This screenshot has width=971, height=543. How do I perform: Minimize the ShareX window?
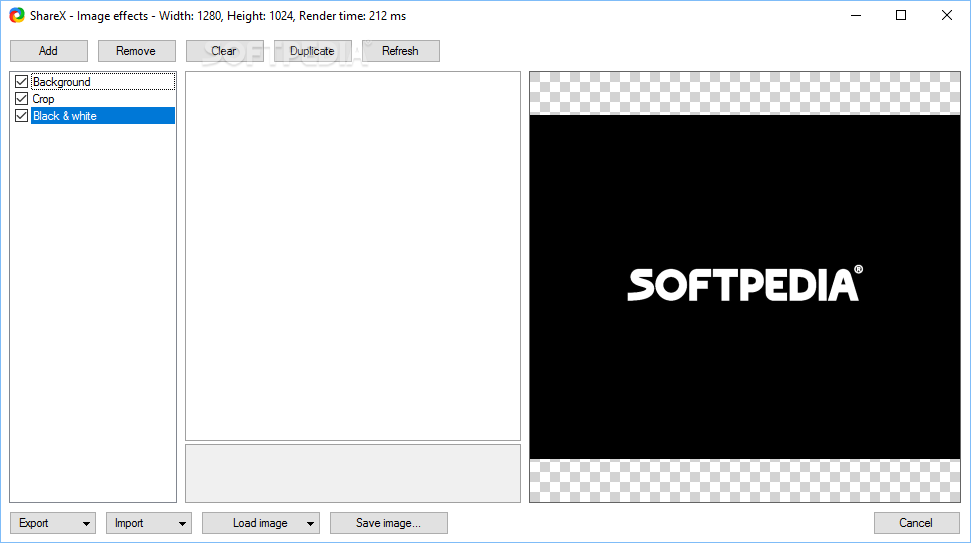tap(856, 15)
